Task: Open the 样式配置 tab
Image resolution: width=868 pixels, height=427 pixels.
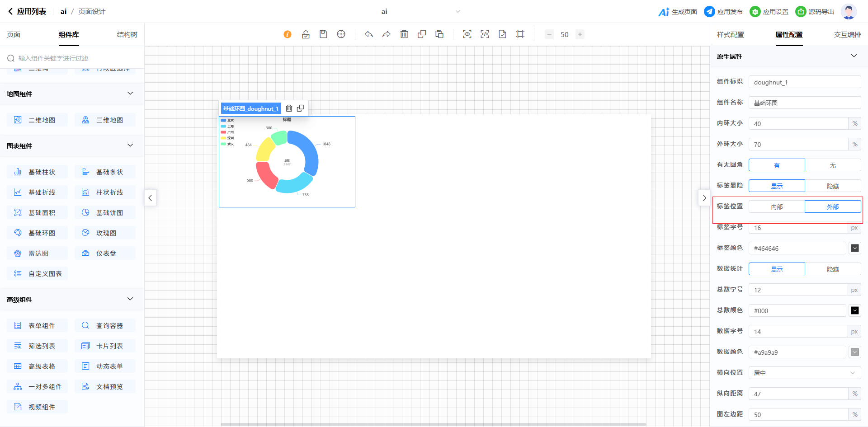Action: click(730, 35)
